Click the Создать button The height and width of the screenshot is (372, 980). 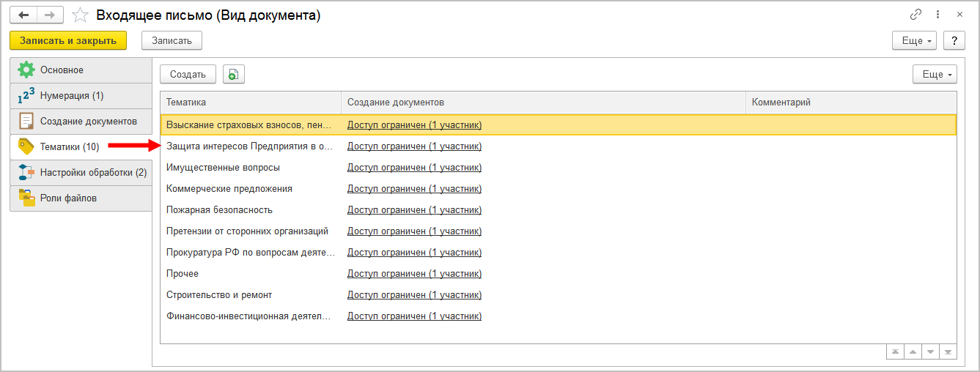188,74
